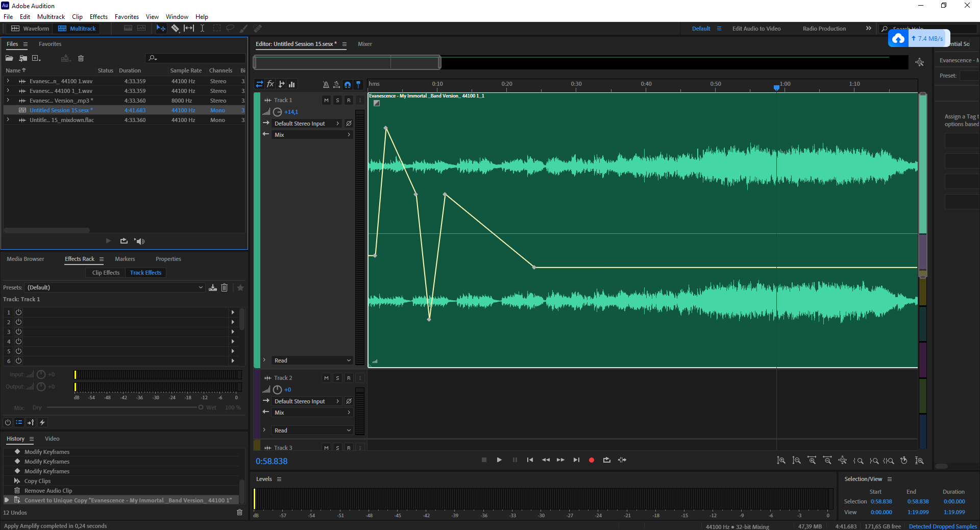
Task: Toggle power for effects slot 1
Action: 18,312
